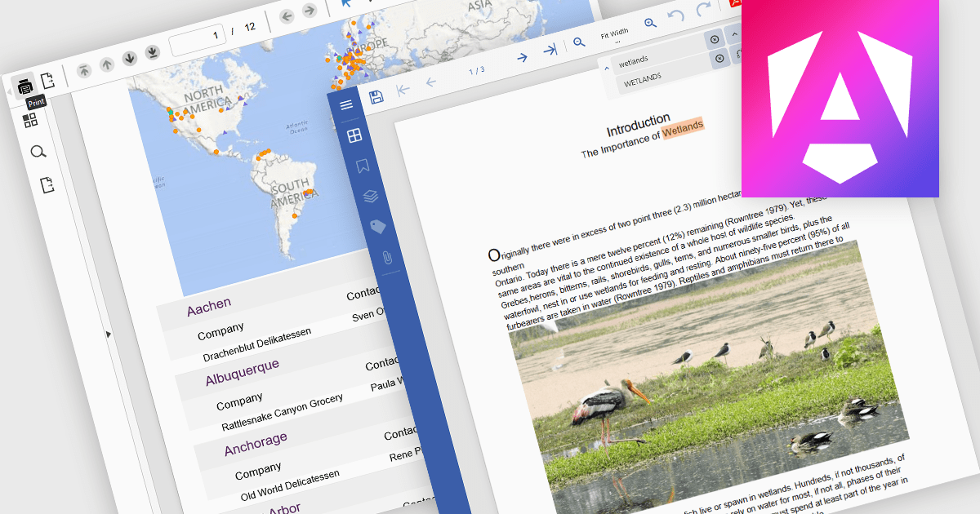Open layers panel in PDF viewer sidebar
Image resolution: width=980 pixels, height=514 pixels.
pyautogui.click(x=371, y=197)
